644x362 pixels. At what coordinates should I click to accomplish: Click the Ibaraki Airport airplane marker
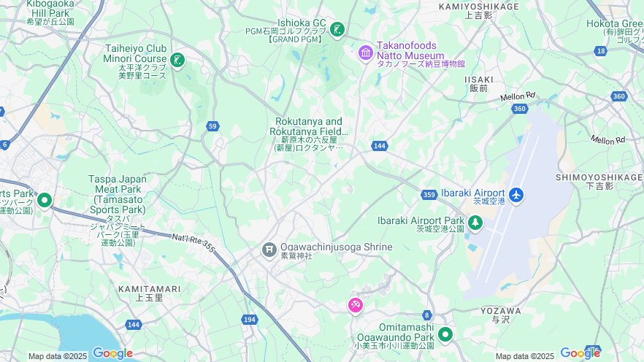(x=515, y=195)
